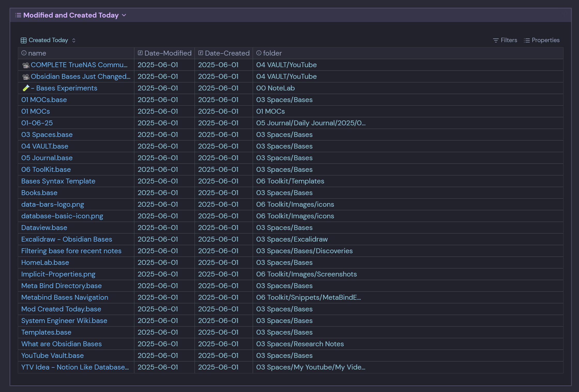Open Templates.base file
This screenshot has height=392, width=579.
point(46,332)
